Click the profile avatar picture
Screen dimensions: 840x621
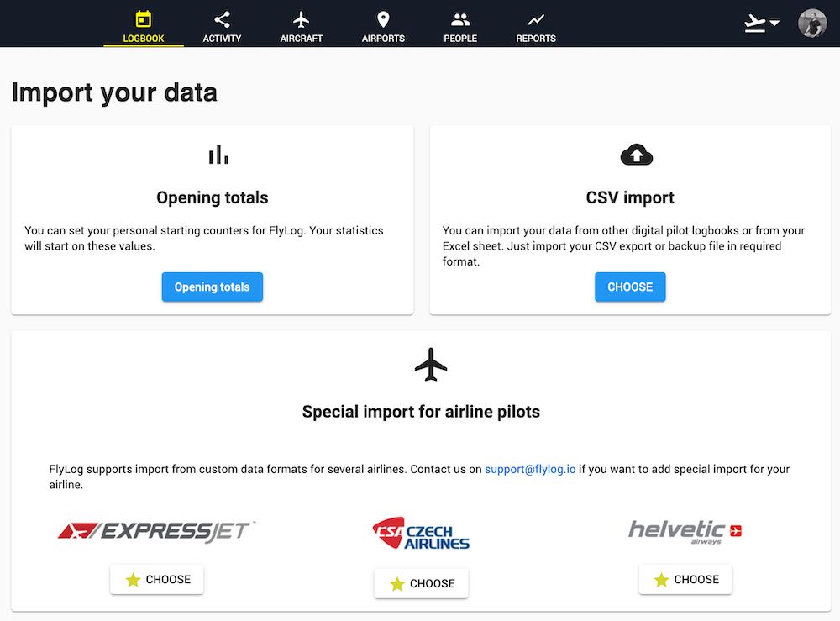click(811, 23)
